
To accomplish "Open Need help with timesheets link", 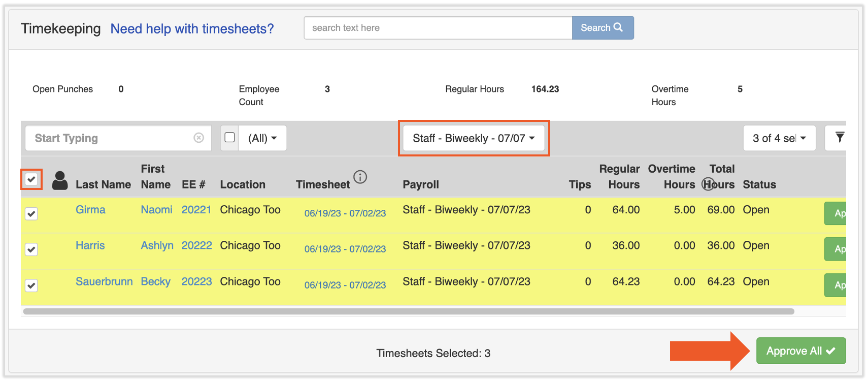I will 192,28.
